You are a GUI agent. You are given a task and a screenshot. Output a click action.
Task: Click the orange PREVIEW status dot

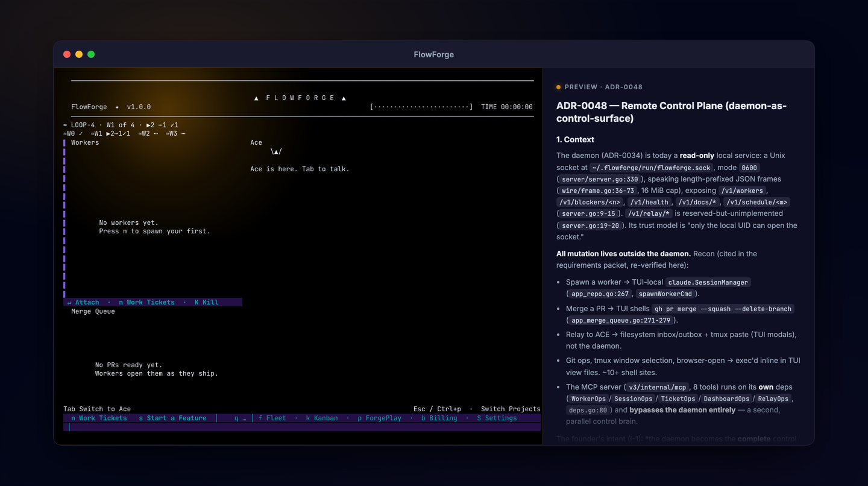point(558,87)
